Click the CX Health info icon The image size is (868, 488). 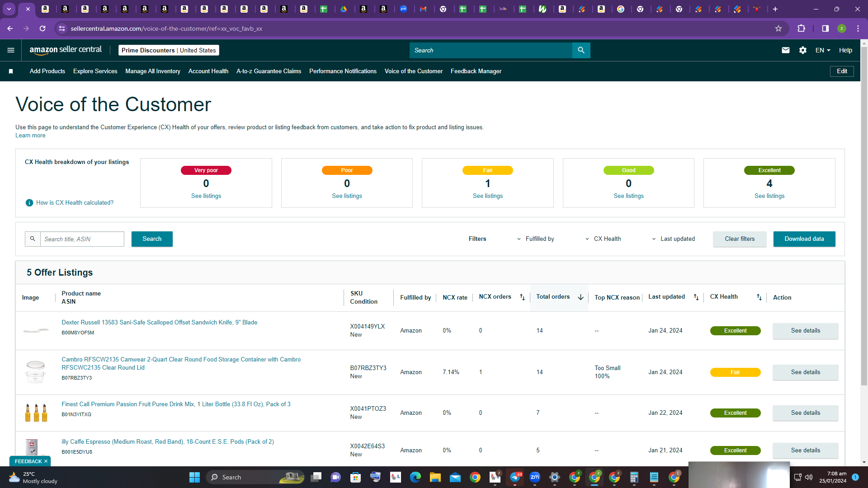coord(29,203)
